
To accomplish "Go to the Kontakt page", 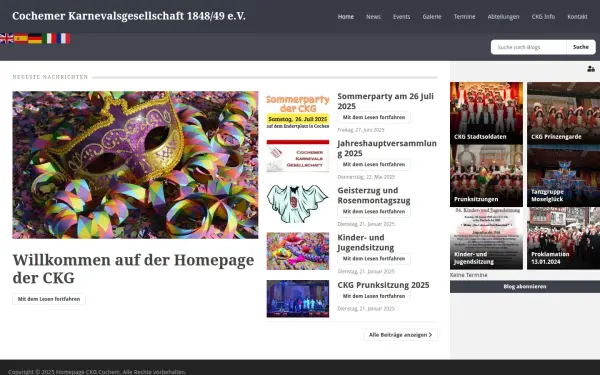I will pos(577,16).
